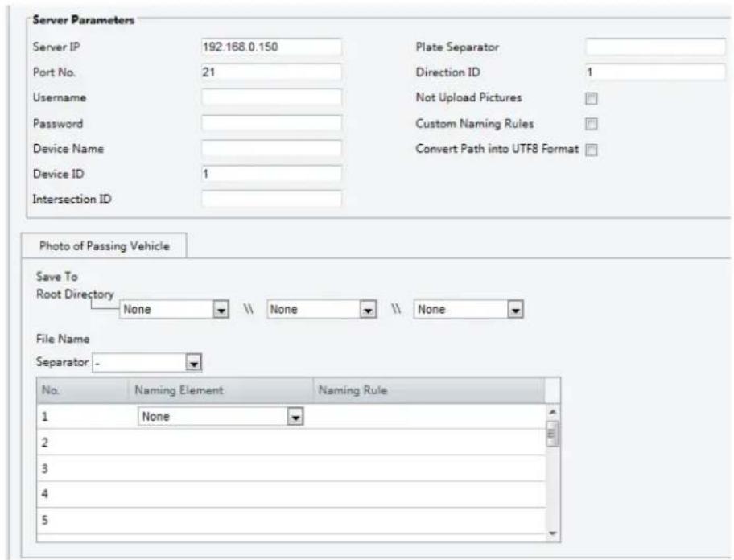Click the Device ID input field
Screen dimensions: 734x560
271,174
